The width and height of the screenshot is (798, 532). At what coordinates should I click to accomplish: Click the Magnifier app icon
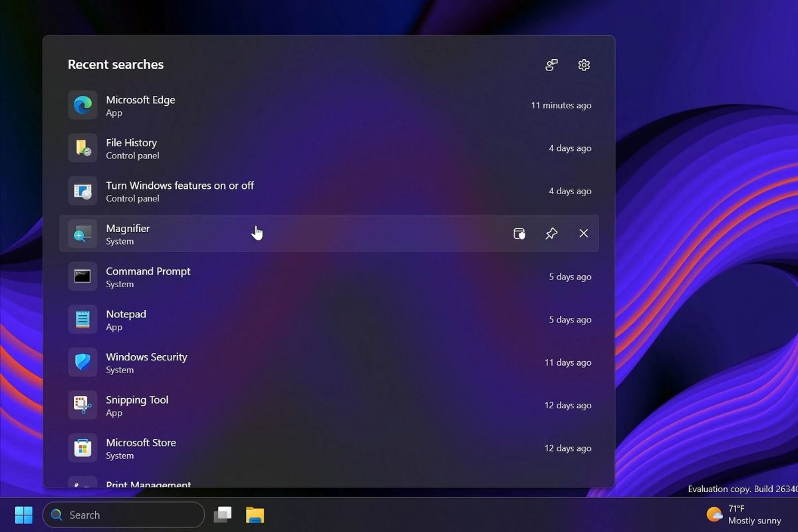point(82,233)
